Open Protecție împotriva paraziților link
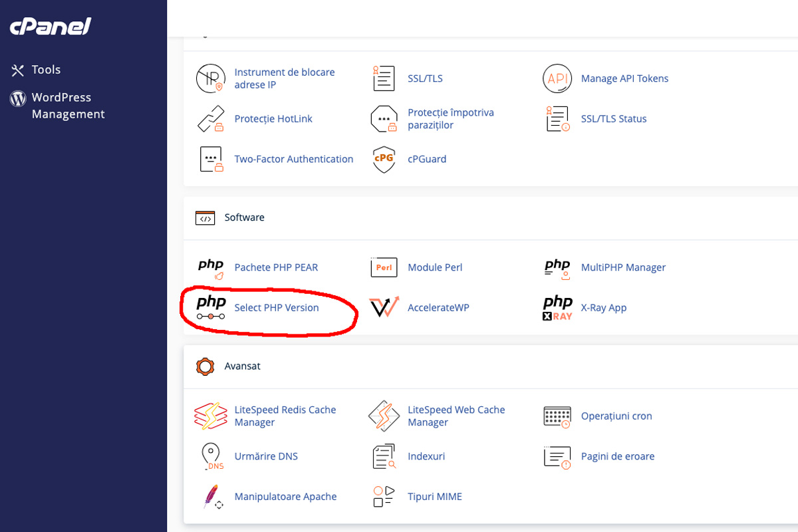The image size is (798, 532). pos(451,119)
